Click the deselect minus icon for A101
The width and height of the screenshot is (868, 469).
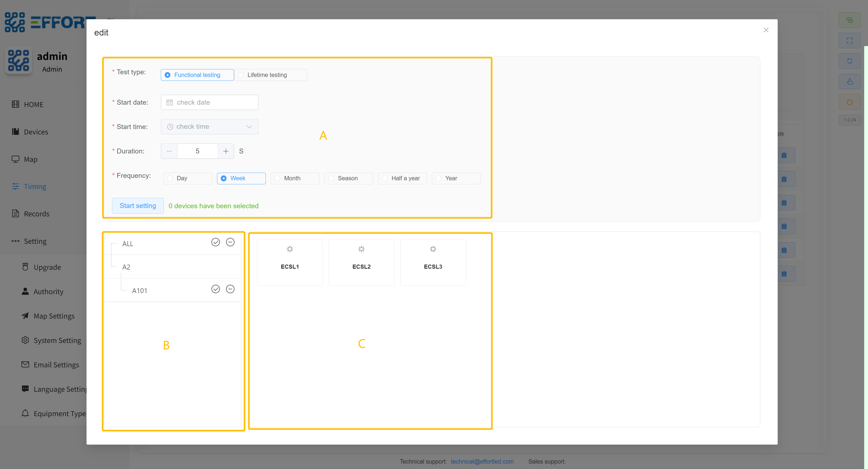click(x=230, y=289)
